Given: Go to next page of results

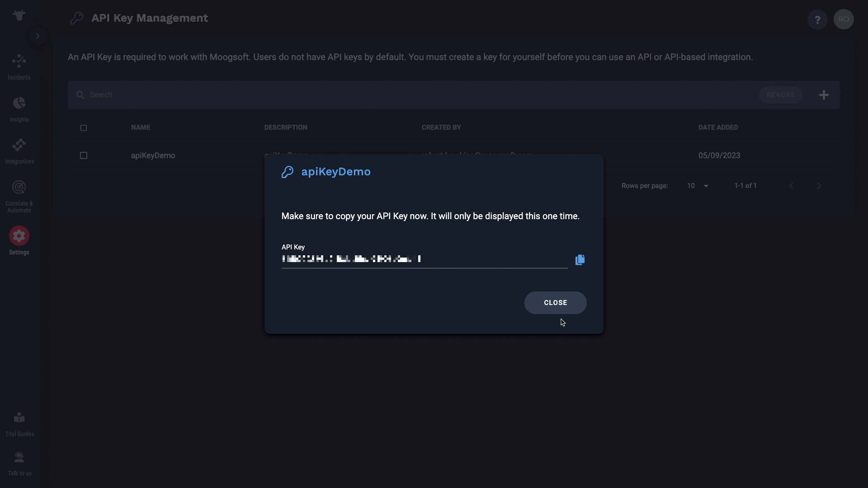Looking at the screenshot, I should point(819,186).
